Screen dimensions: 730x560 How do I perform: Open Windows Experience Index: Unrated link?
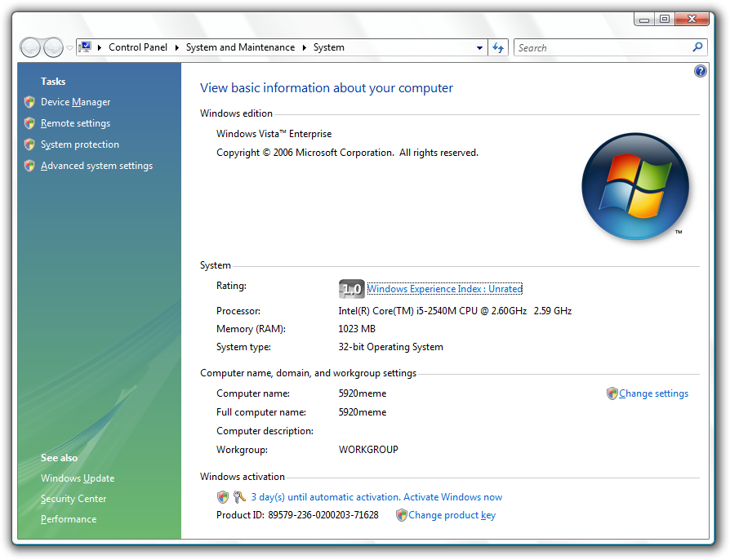coord(444,289)
